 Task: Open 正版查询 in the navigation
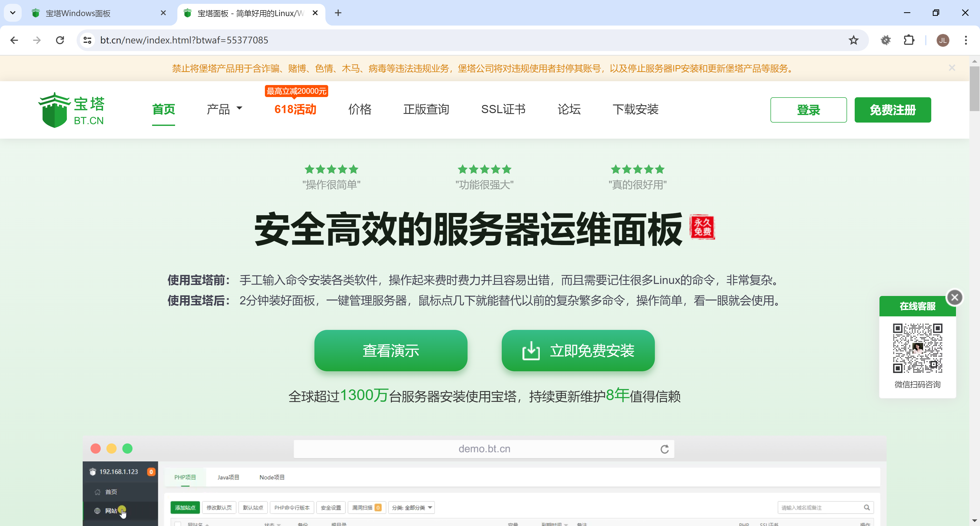426,110
